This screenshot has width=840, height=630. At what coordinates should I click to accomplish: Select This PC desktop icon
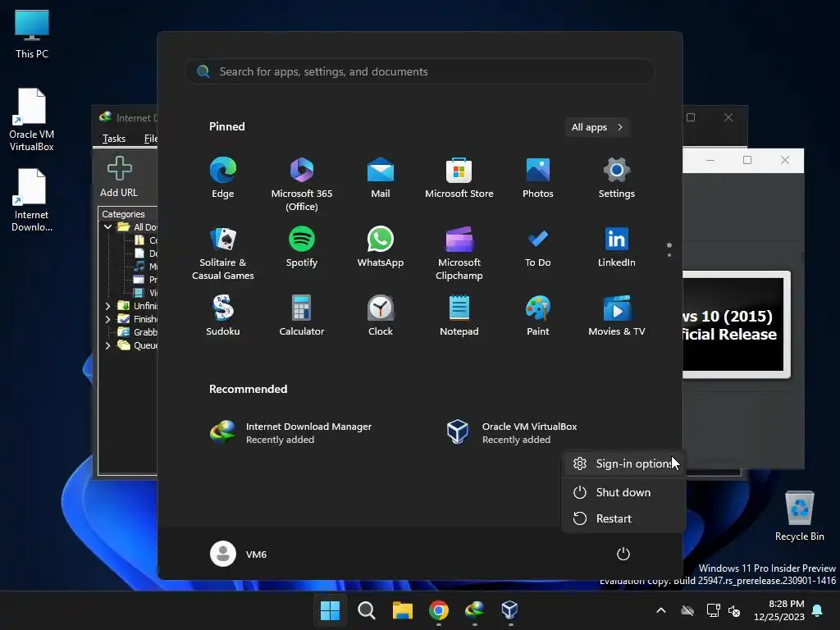coord(32,34)
